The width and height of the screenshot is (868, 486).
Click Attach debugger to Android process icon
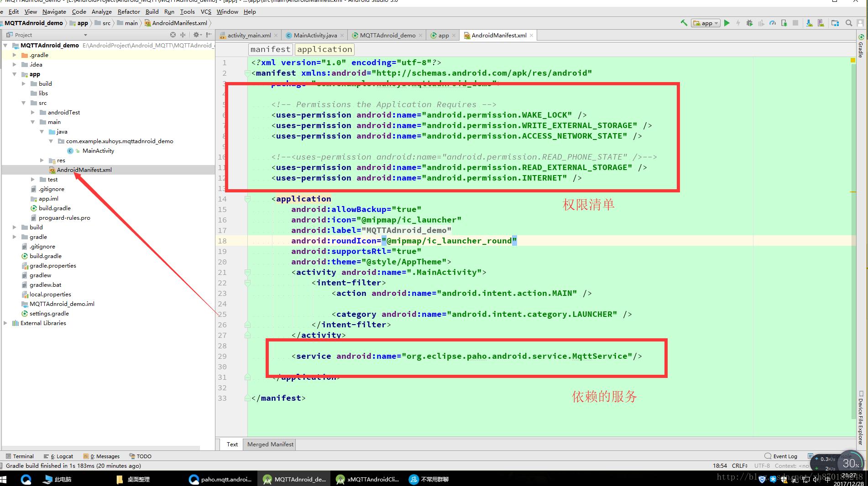click(x=784, y=23)
